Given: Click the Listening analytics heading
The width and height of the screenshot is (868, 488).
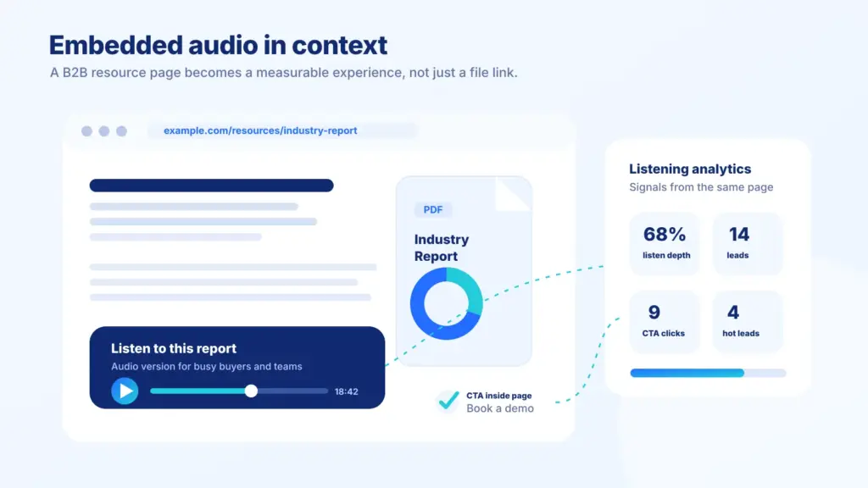Looking at the screenshot, I should point(690,169).
